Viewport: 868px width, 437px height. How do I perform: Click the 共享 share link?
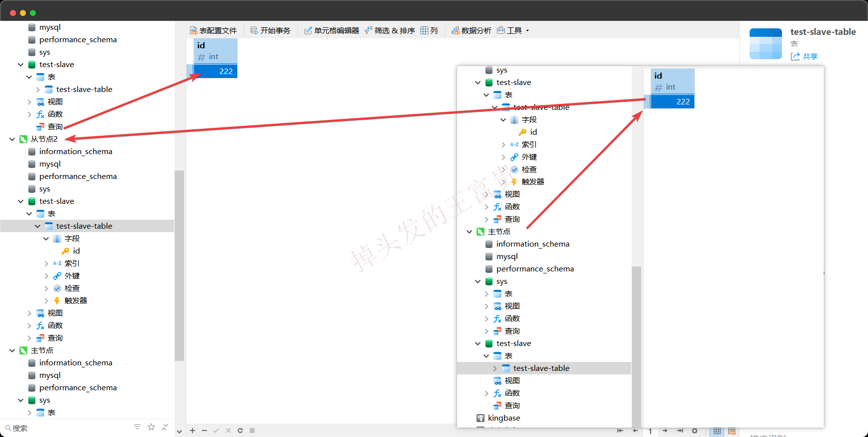tap(804, 56)
